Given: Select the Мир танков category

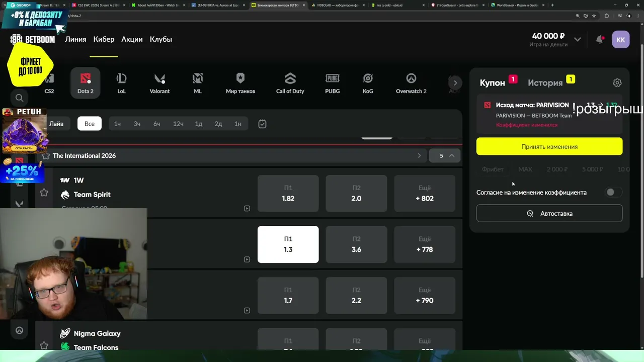Looking at the screenshot, I should (240, 82).
